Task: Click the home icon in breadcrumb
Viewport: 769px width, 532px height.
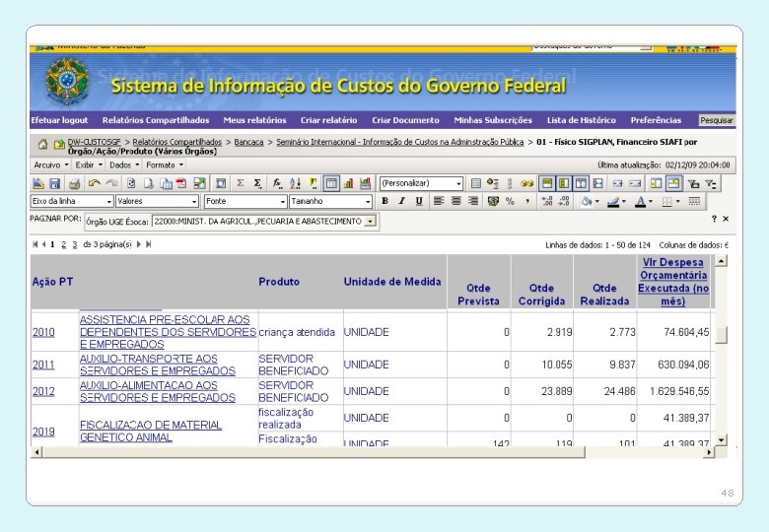Action: 42,144
